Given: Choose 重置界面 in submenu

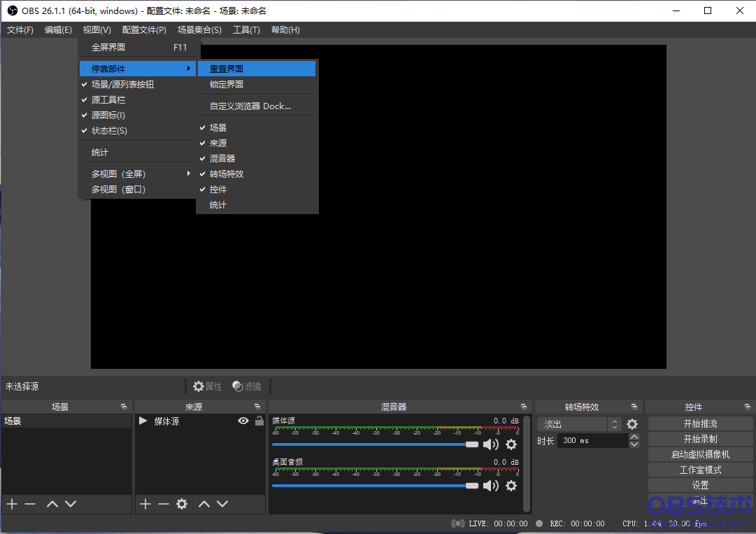Looking at the screenshot, I should (257, 69).
